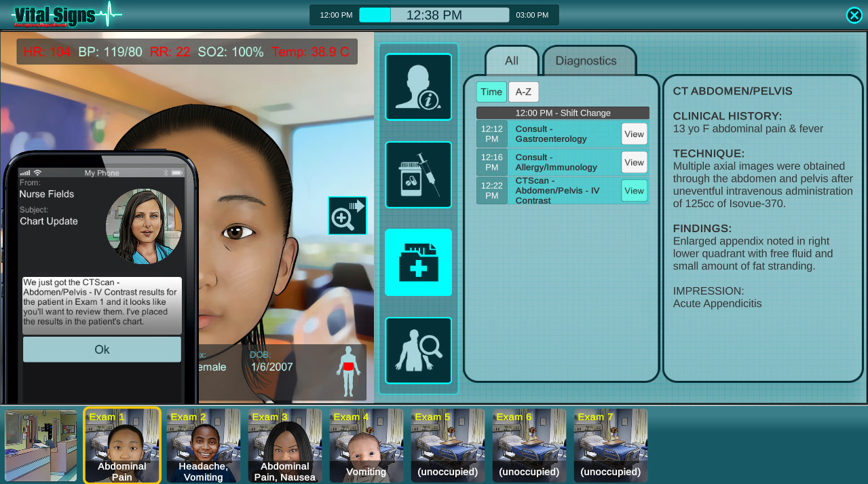868x484 pixels.
Task: View the Allergy/Immunology consult
Action: (x=633, y=162)
